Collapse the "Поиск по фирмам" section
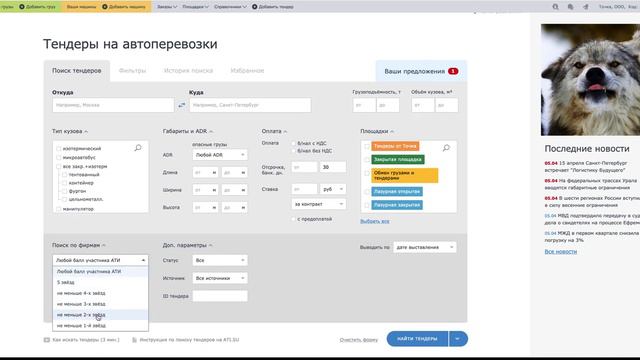This screenshot has height=360, width=640. tap(79, 245)
